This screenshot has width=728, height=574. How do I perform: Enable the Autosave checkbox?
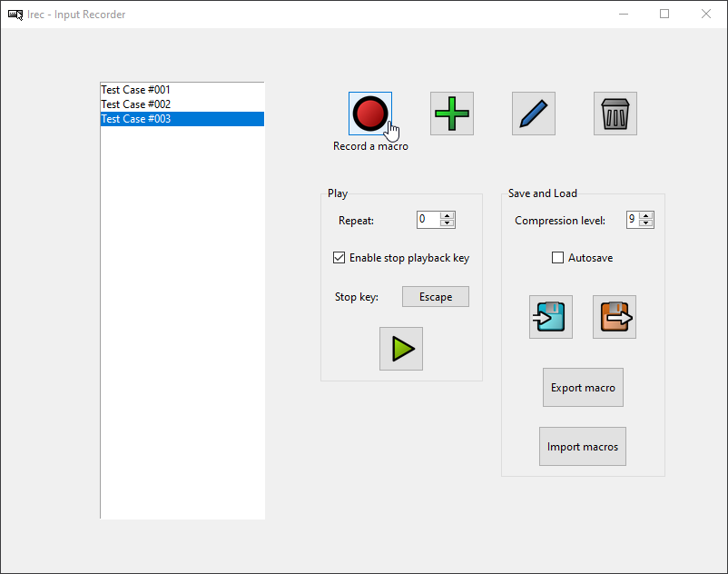pos(558,258)
